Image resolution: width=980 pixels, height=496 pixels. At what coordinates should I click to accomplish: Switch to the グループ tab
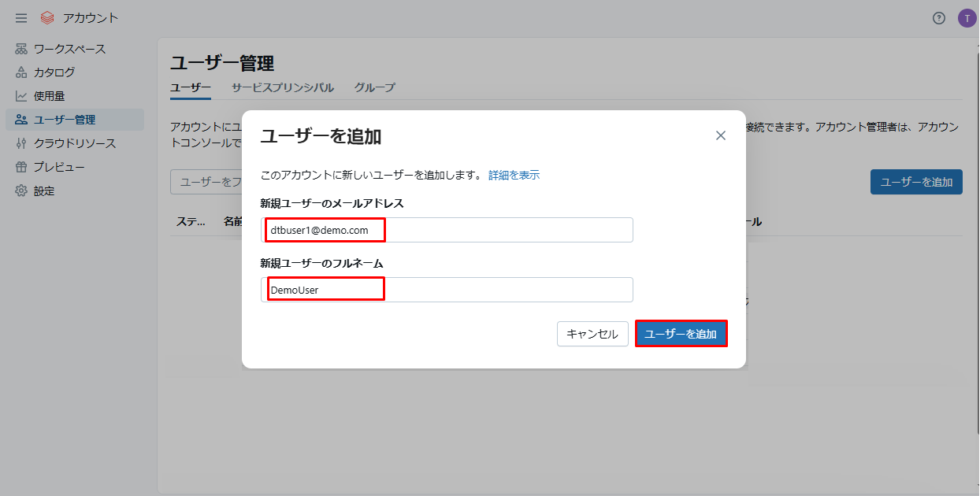click(x=374, y=87)
